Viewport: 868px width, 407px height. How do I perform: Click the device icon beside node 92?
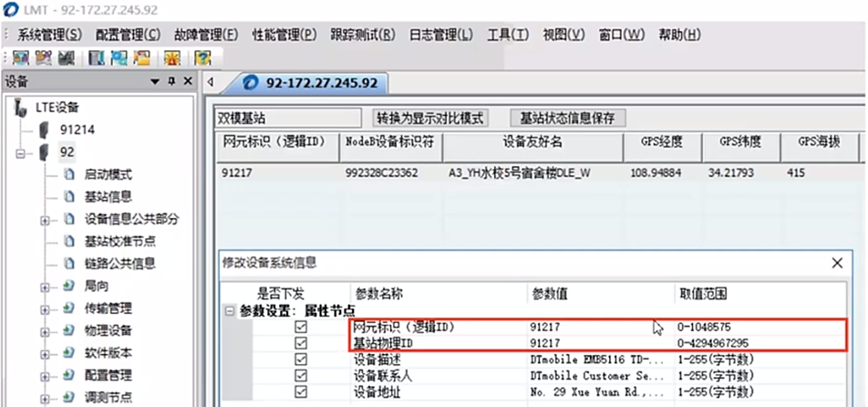click(x=44, y=152)
